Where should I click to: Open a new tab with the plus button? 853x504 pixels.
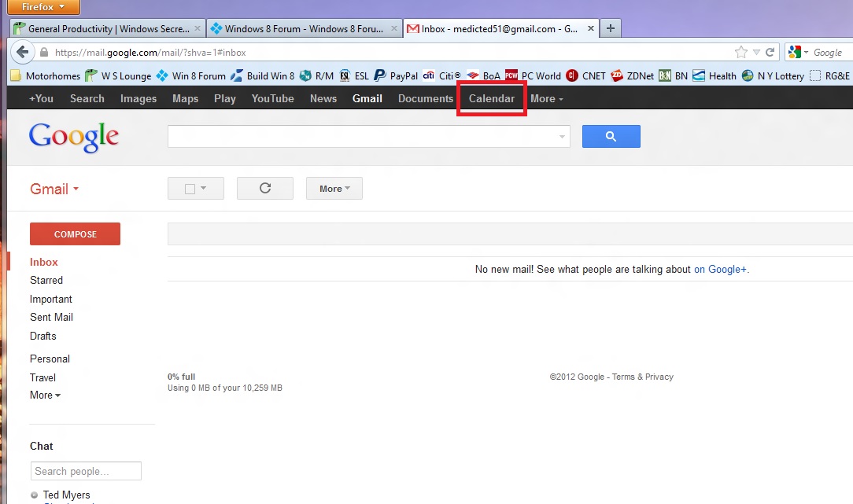coord(611,28)
